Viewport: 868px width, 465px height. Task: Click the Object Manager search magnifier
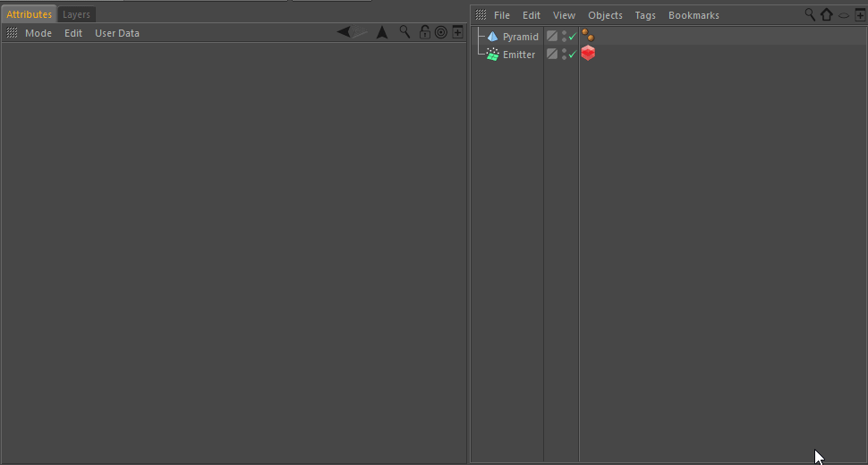coord(810,14)
